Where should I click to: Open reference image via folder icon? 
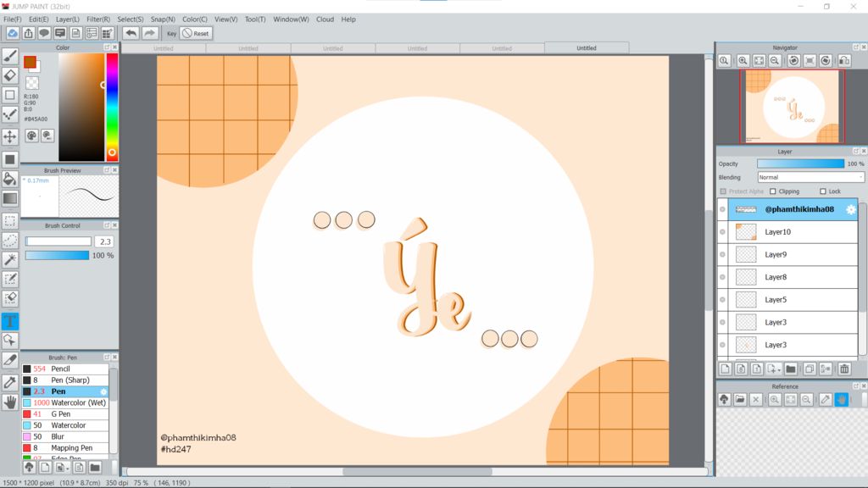pyautogui.click(x=740, y=400)
